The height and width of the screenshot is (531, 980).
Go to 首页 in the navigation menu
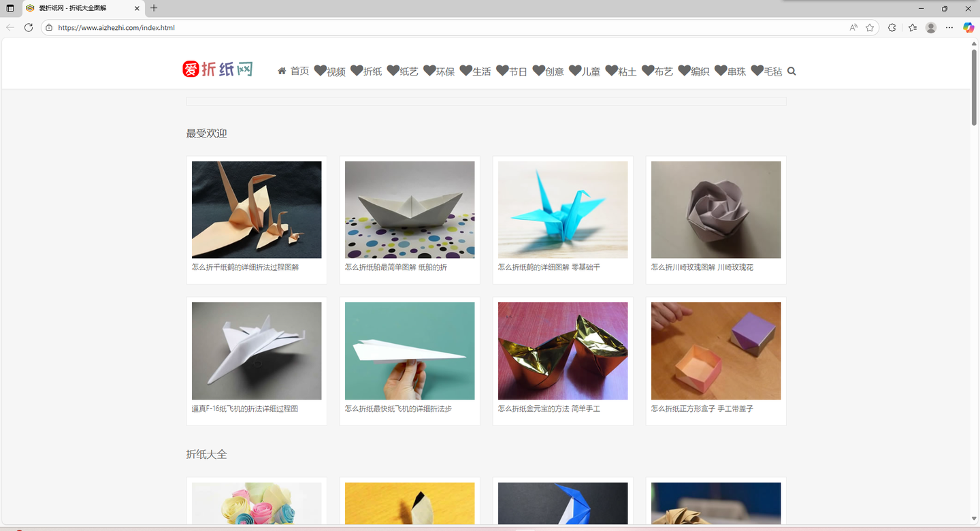pos(293,71)
